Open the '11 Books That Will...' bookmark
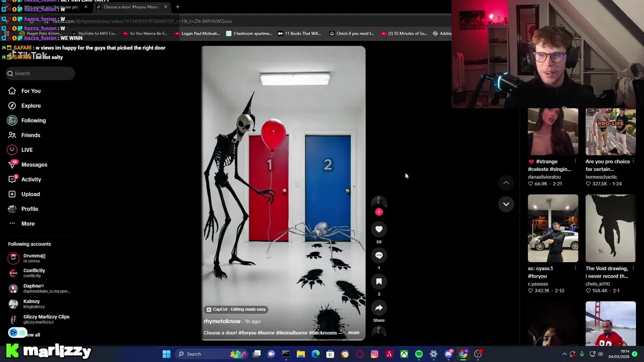644x362 pixels. [x=299, y=34]
